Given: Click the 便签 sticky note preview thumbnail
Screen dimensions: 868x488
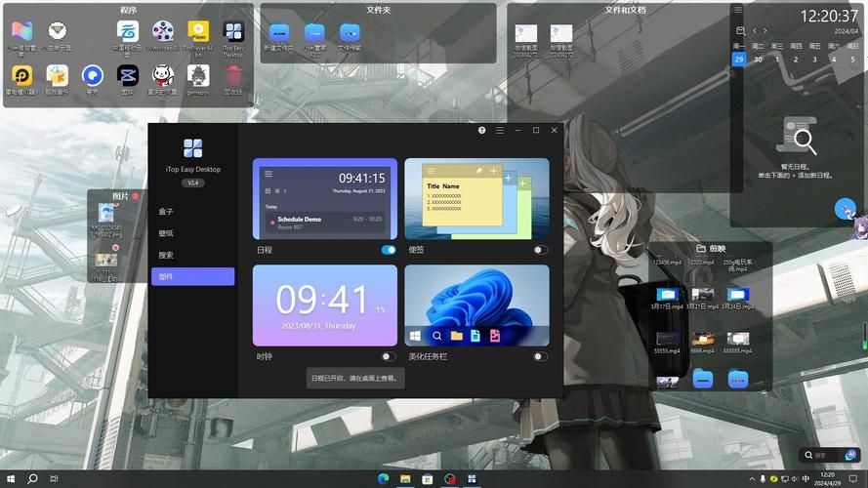Looking at the screenshot, I should tap(477, 199).
